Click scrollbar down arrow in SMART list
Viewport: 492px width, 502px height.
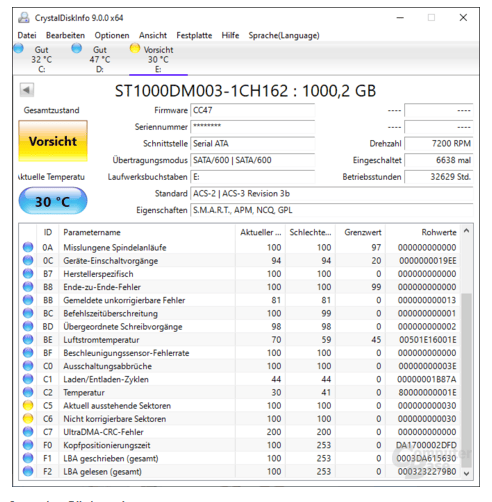pos(466,473)
